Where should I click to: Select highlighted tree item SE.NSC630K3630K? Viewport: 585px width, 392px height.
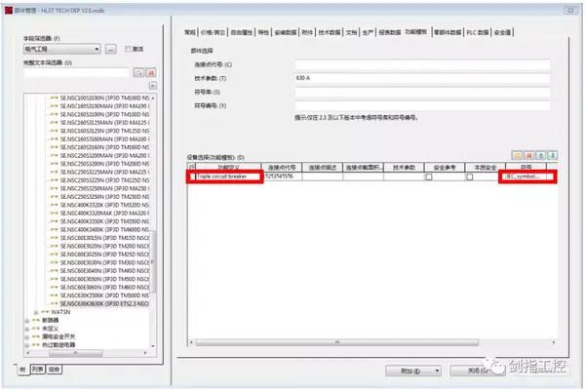(x=104, y=304)
